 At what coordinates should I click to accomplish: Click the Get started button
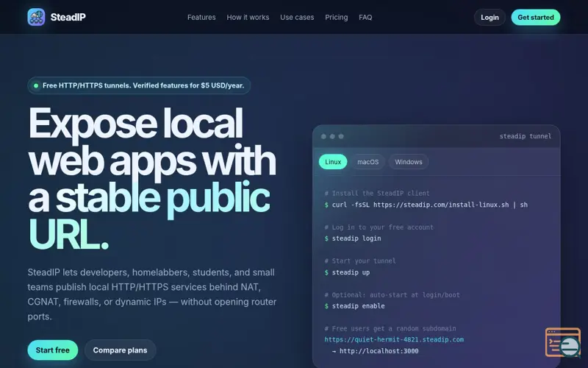pyautogui.click(x=536, y=17)
